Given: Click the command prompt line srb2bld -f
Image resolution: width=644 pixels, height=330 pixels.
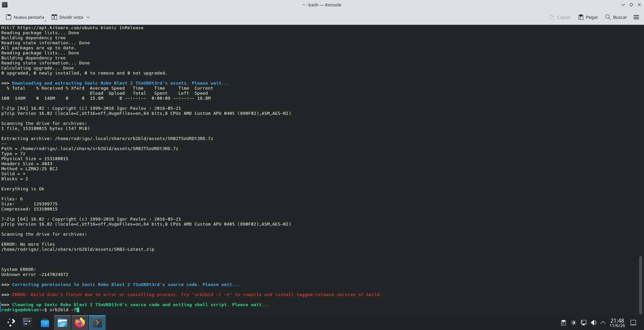Looking at the screenshot, I should click(40, 310).
